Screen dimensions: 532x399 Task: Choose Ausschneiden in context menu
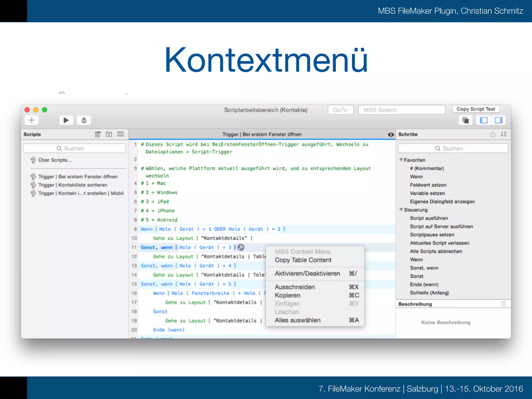pos(315,287)
